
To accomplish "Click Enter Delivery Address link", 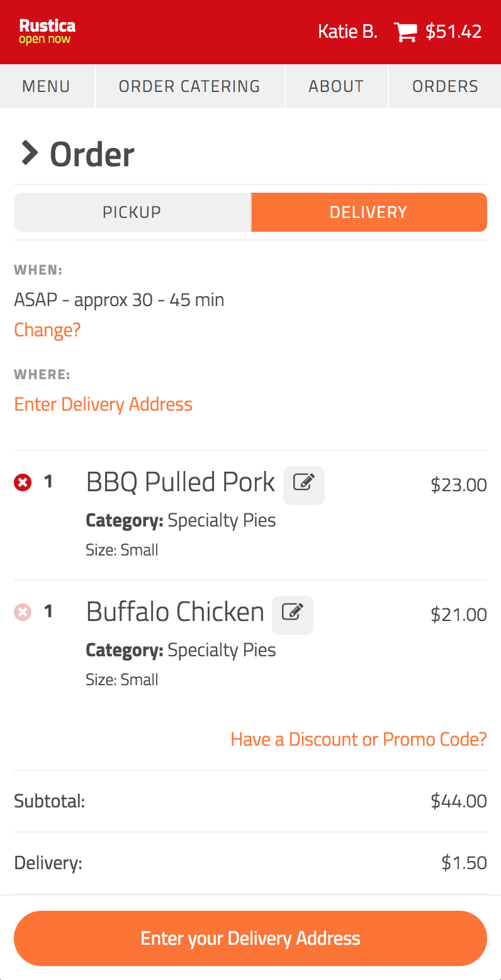I will tap(103, 404).
